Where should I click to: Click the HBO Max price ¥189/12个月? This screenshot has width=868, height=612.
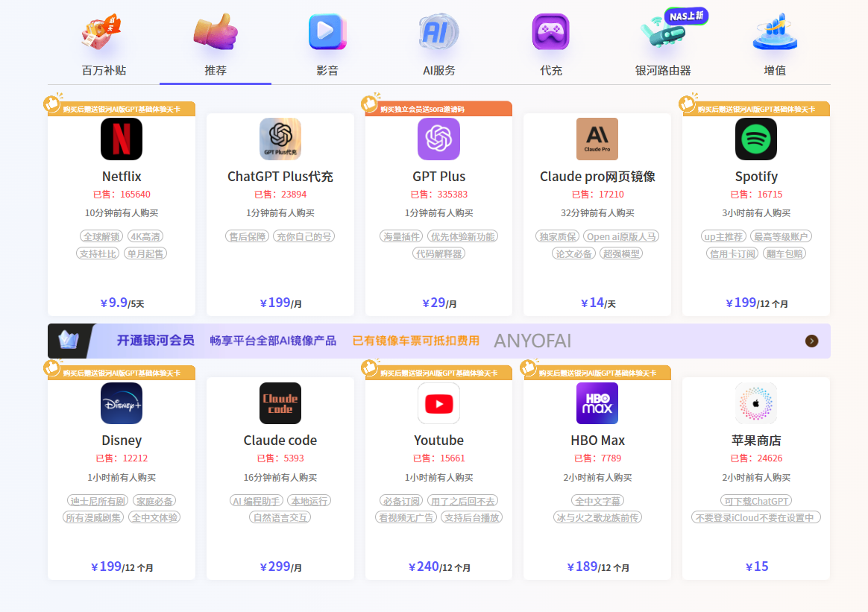tap(598, 567)
